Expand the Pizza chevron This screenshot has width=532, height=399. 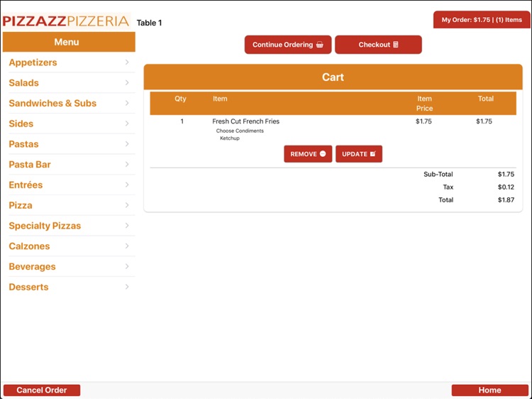pos(127,205)
